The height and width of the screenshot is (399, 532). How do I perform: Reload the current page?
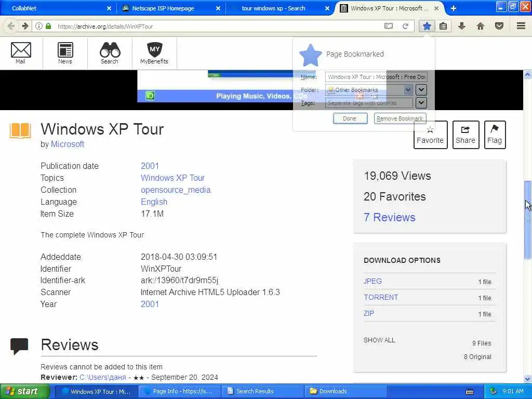pos(405,26)
